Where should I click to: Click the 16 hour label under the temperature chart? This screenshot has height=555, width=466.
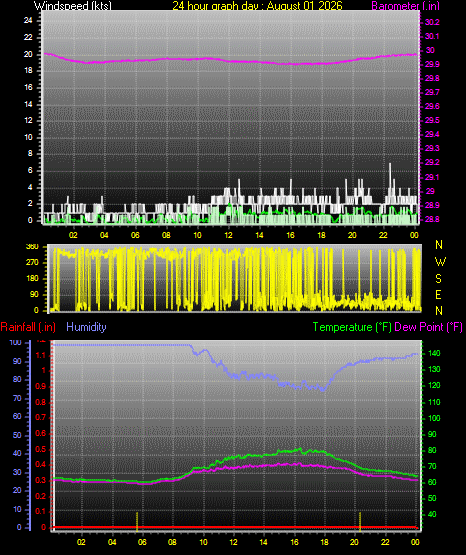294,542
